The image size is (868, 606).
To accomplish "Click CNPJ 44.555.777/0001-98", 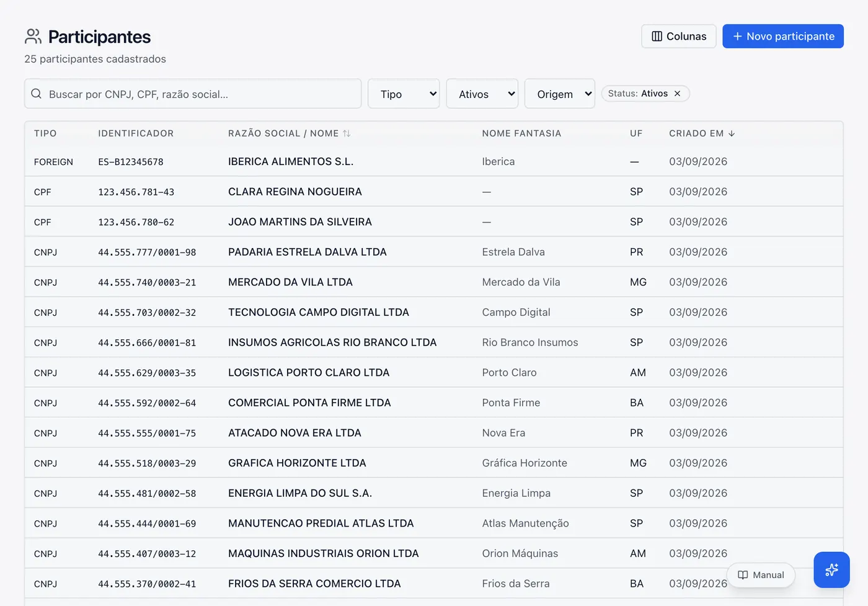I will point(147,252).
